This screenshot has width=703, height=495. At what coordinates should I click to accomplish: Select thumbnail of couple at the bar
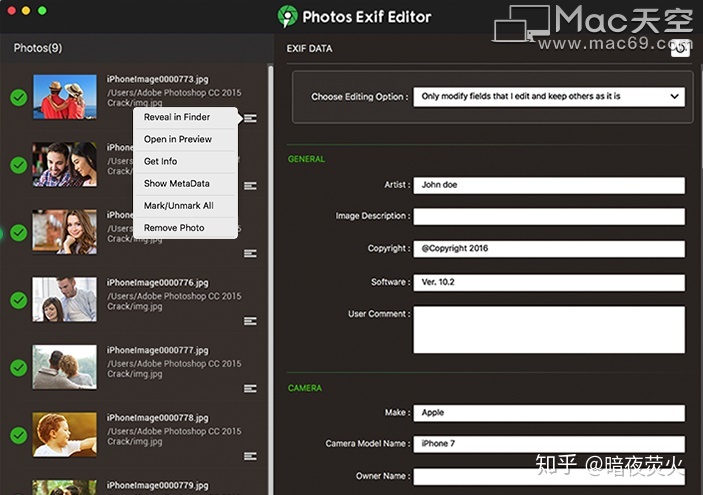[65, 165]
